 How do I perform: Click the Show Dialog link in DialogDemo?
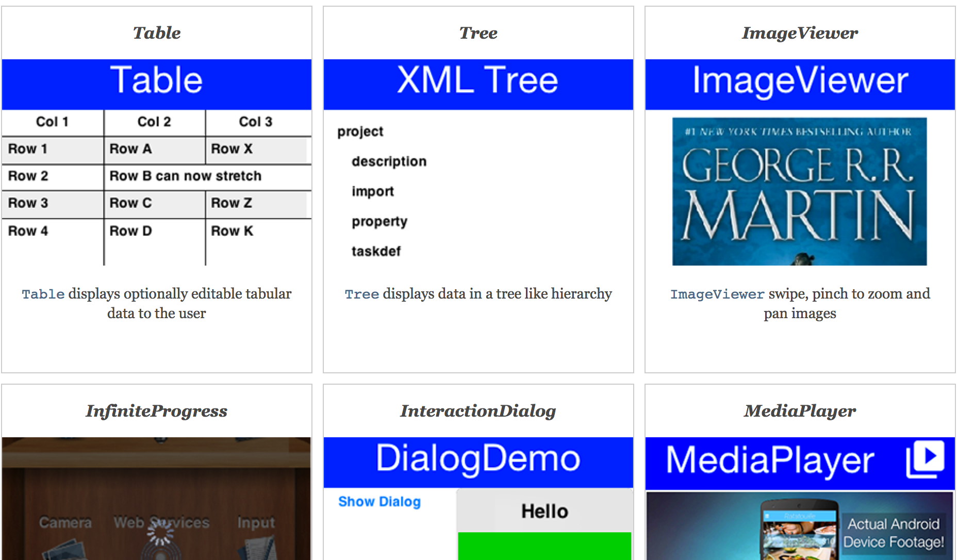pos(379,501)
